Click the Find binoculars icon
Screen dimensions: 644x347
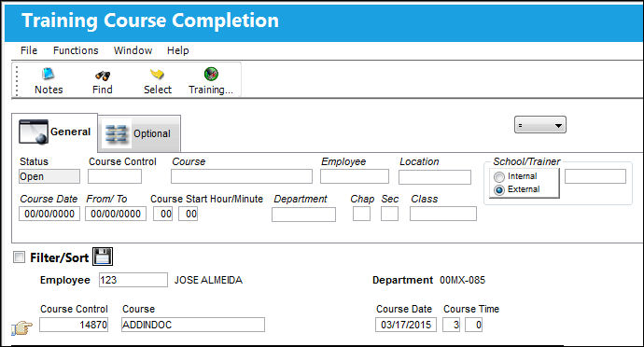pyautogui.click(x=103, y=76)
